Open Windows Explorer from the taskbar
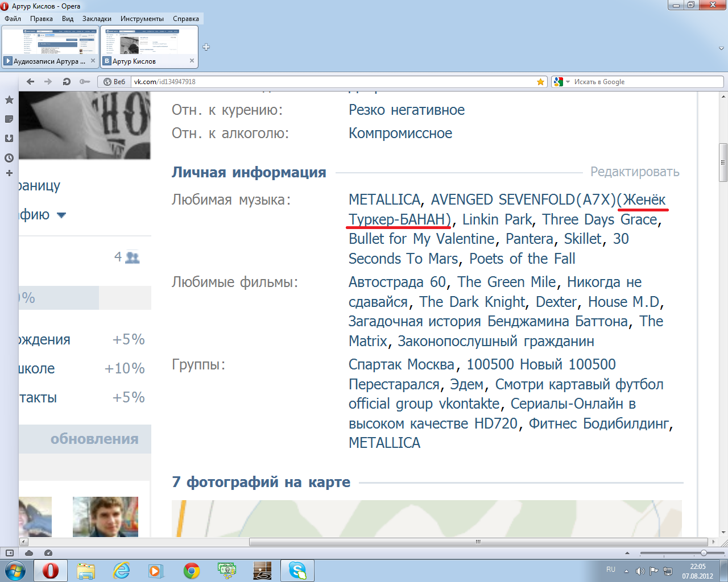728x582 pixels. coord(86,571)
